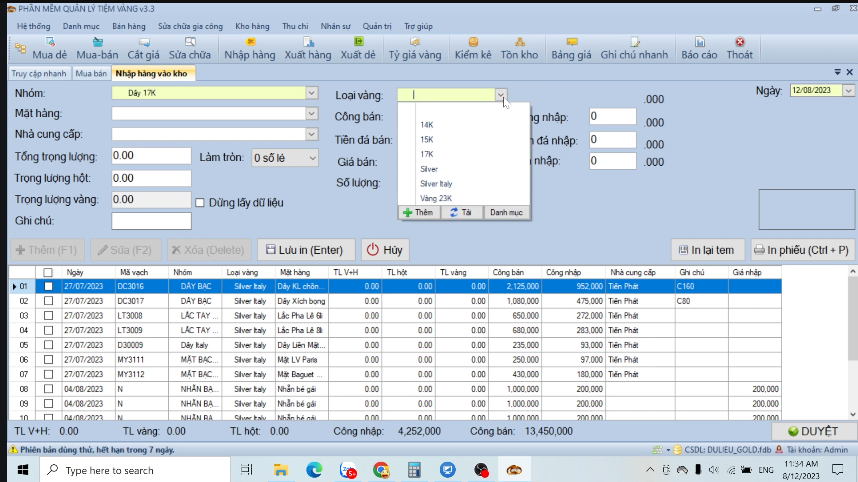Toggle the Dừng lấy dữ liệu checkbox

(200, 203)
